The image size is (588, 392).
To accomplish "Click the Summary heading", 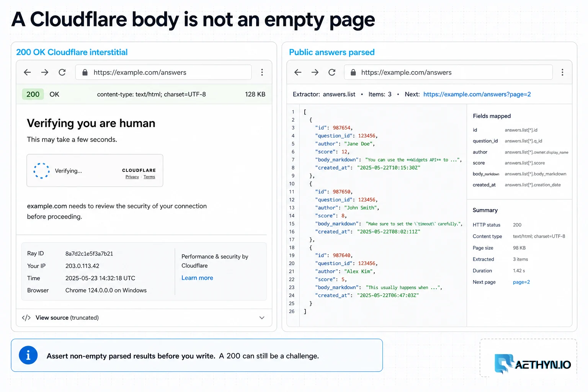I will pos(485,210).
